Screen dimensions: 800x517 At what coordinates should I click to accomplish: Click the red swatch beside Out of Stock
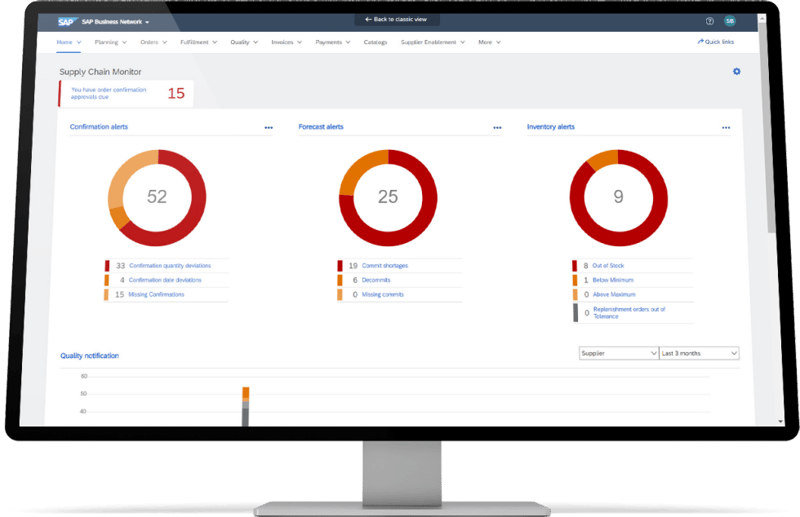tap(574, 265)
